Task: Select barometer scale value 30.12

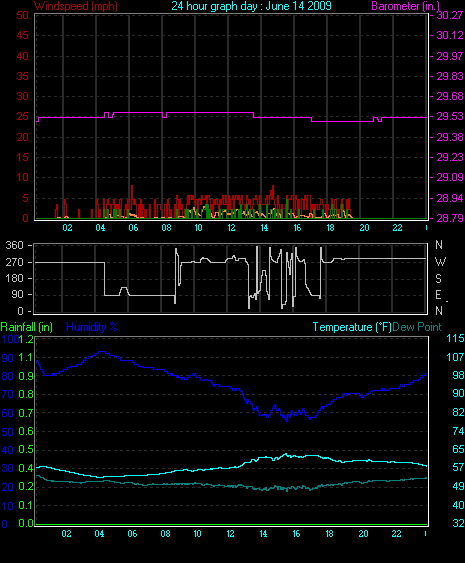Action: pos(450,35)
